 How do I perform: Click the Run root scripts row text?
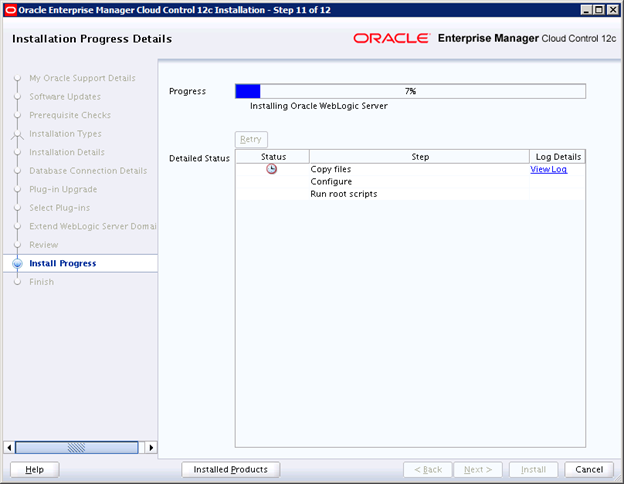coord(344,194)
